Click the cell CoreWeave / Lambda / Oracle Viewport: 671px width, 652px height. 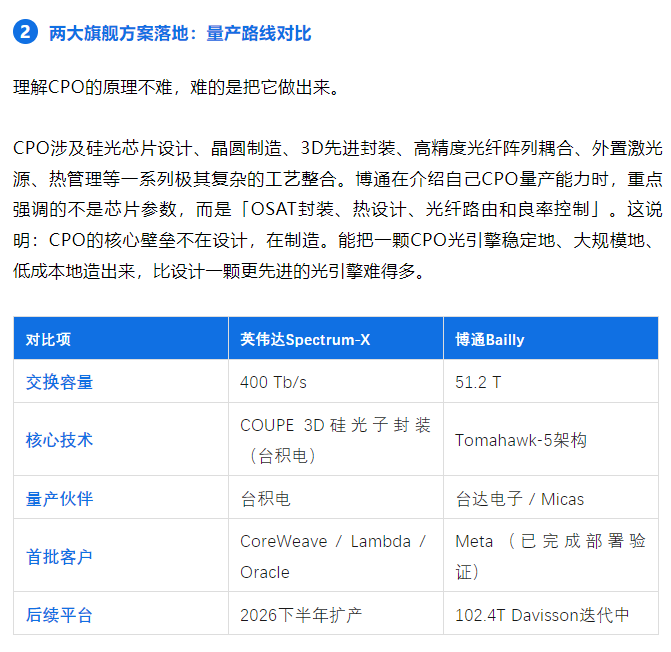334,557
